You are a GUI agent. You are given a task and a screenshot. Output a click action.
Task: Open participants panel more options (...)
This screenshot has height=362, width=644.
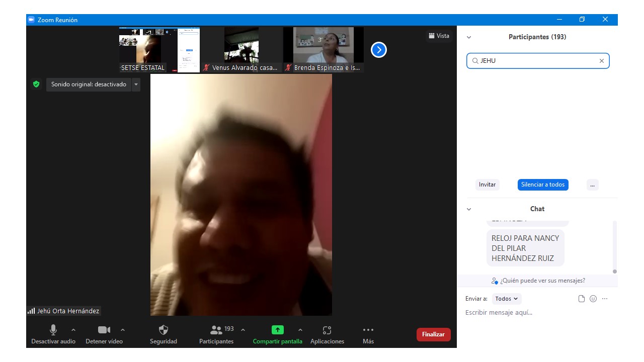pos(592,185)
